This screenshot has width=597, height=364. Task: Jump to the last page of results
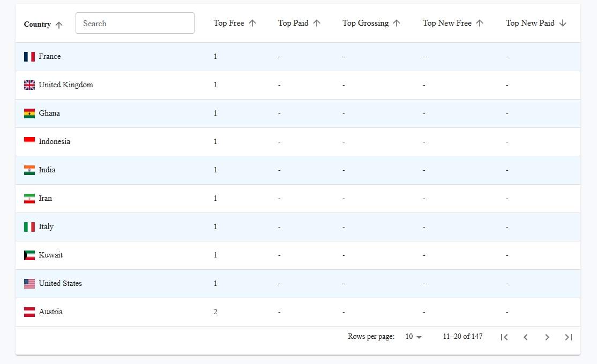pyautogui.click(x=569, y=337)
